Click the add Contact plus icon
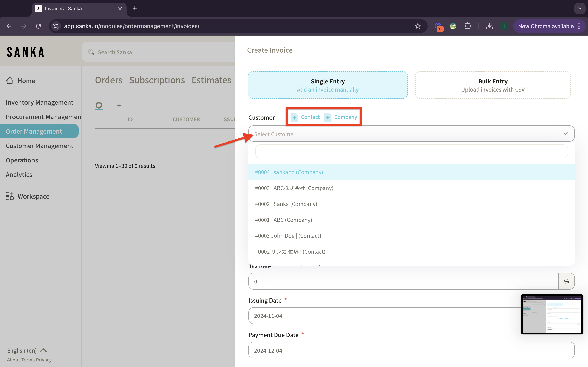The width and height of the screenshot is (588, 367). (x=294, y=117)
